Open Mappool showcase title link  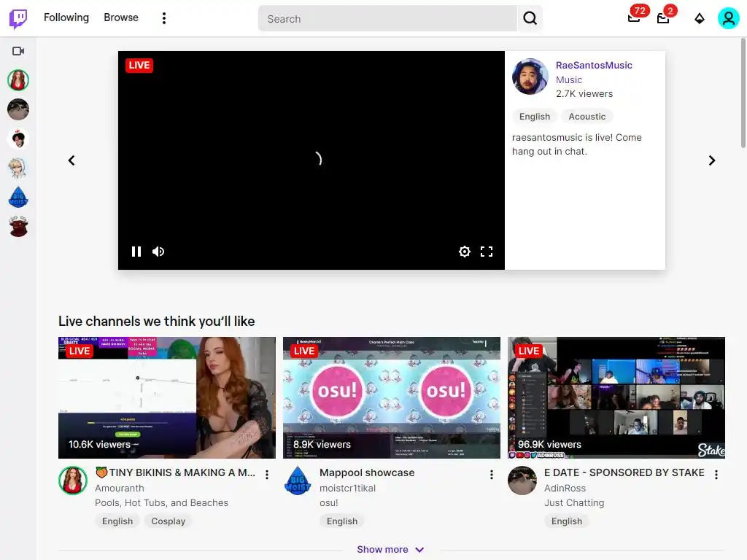(x=367, y=472)
